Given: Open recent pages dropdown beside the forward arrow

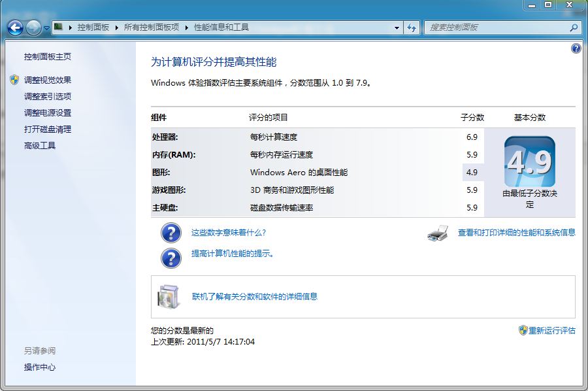Looking at the screenshot, I should tap(46, 27).
